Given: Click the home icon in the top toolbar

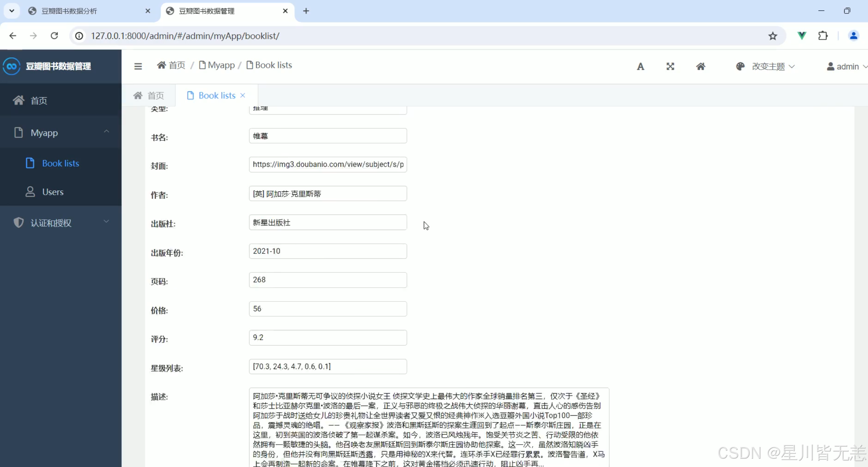Looking at the screenshot, I should 701,66.
